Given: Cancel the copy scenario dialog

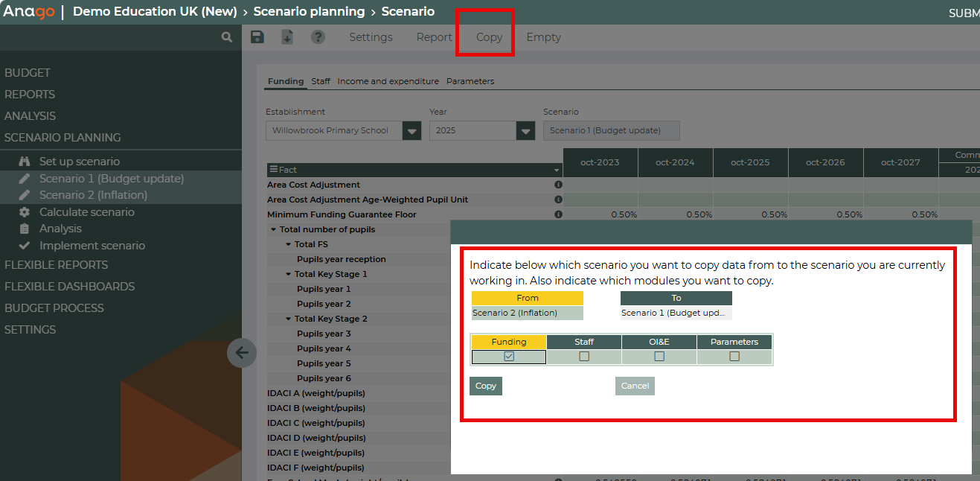Looking at the screenshot, I should tap(635, 386).
